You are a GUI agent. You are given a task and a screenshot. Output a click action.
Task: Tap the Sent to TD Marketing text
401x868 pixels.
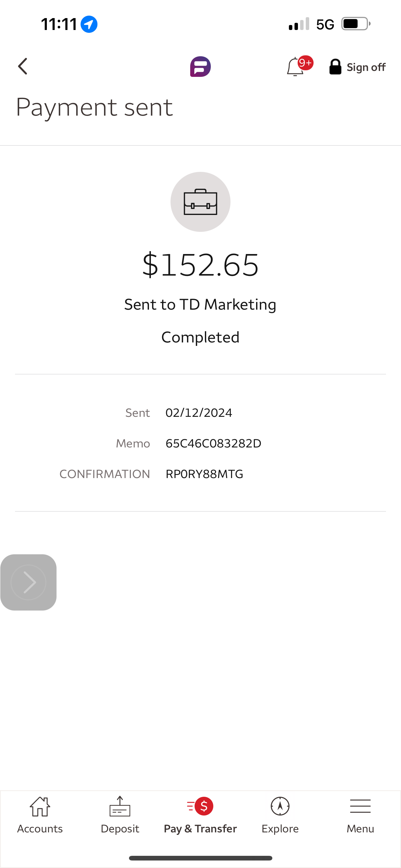pyautogui.click(x=200, y=304)
